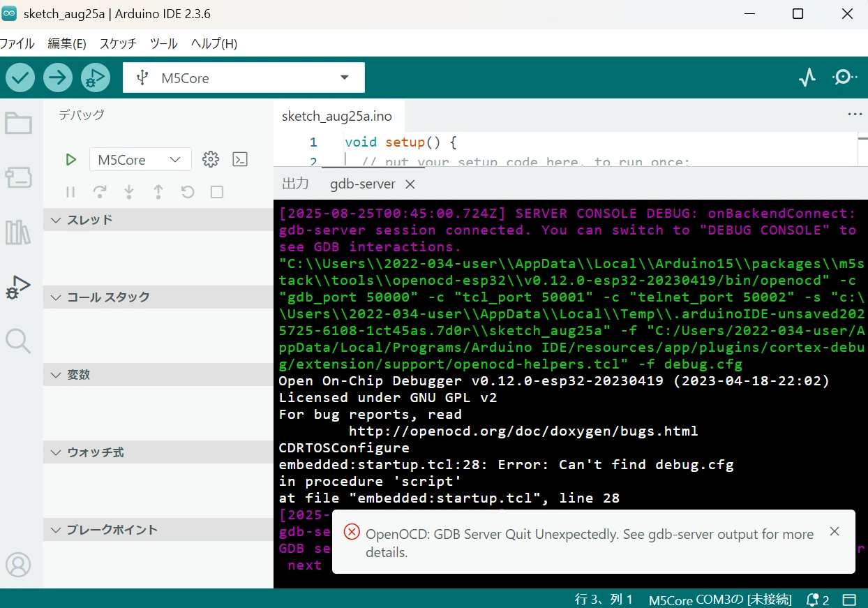Image resolution: width=868 pixels, height=608 pixels.
Task: Click the デバッグ panel title
Action: coord(82,115)
